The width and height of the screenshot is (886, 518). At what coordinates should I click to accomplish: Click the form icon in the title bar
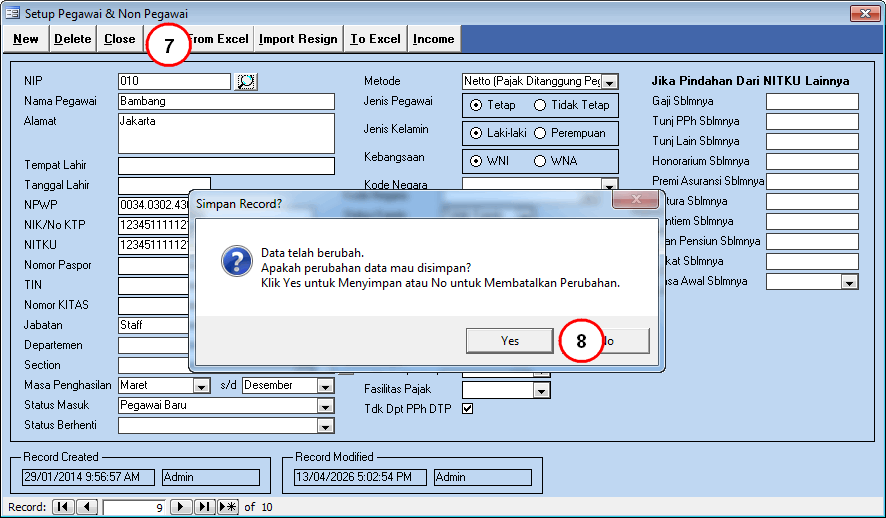pos(11,14)
